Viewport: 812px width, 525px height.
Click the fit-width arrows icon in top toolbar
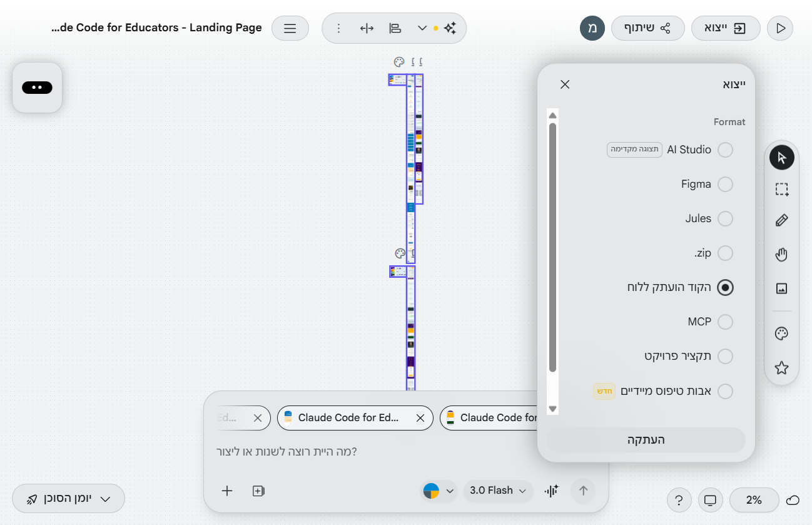coord(367,28)
